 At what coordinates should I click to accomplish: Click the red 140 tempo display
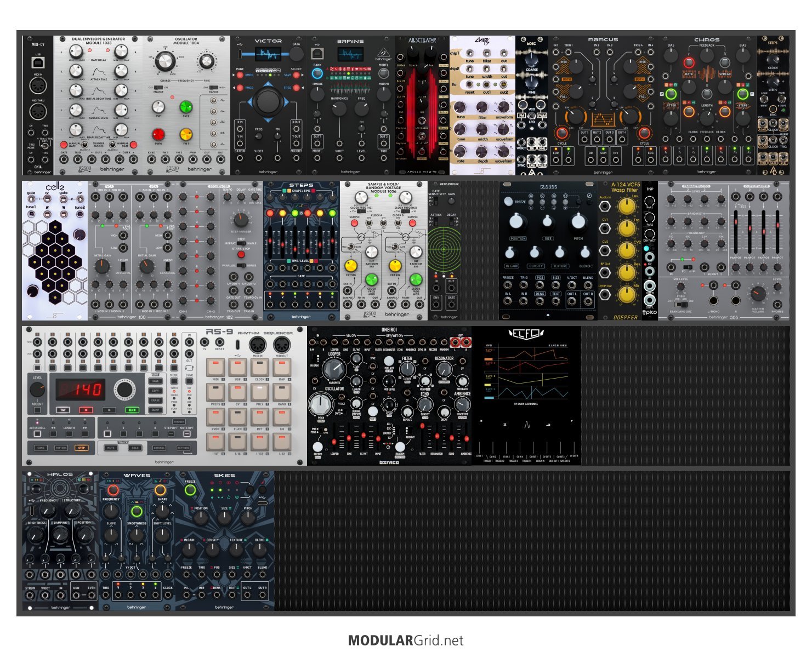(x=81, y=390)
